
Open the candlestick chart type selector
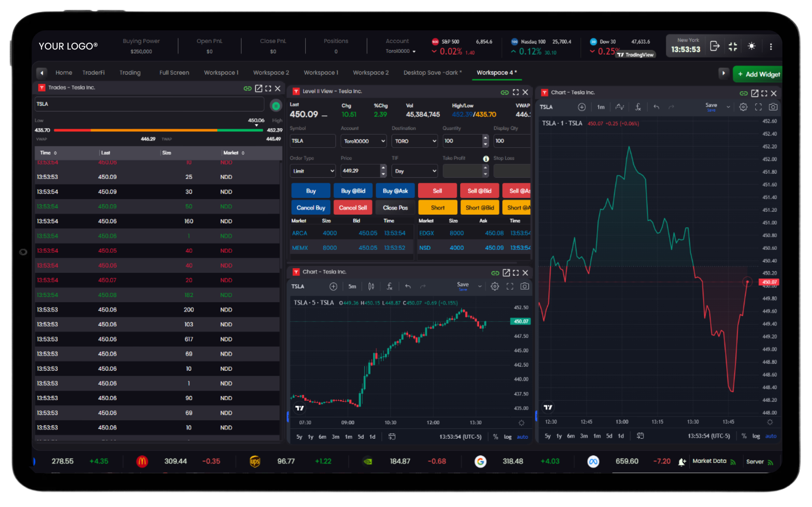(371, 286)
